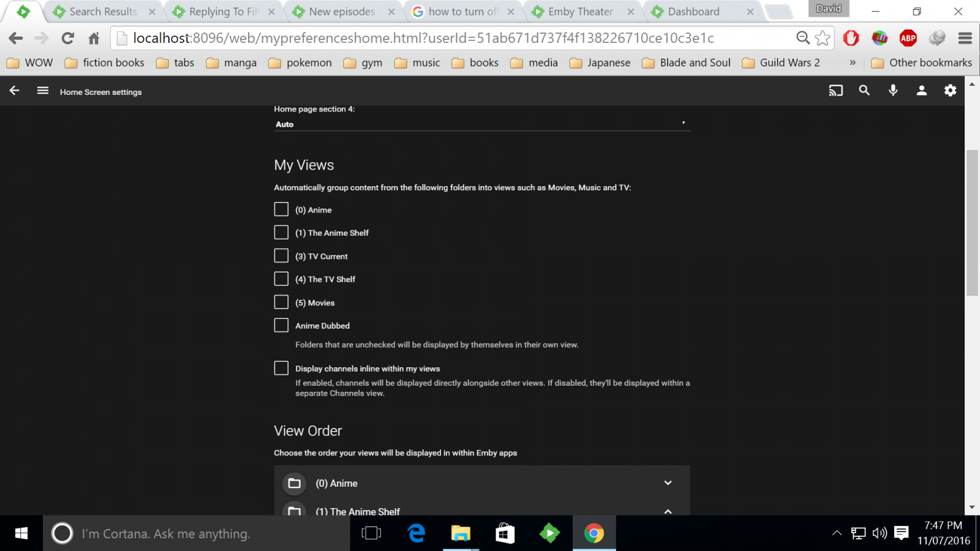This screenshot has width=980, height=551.
Task: Open the Home page section 4 dropdown
Action: click(482, 124)
